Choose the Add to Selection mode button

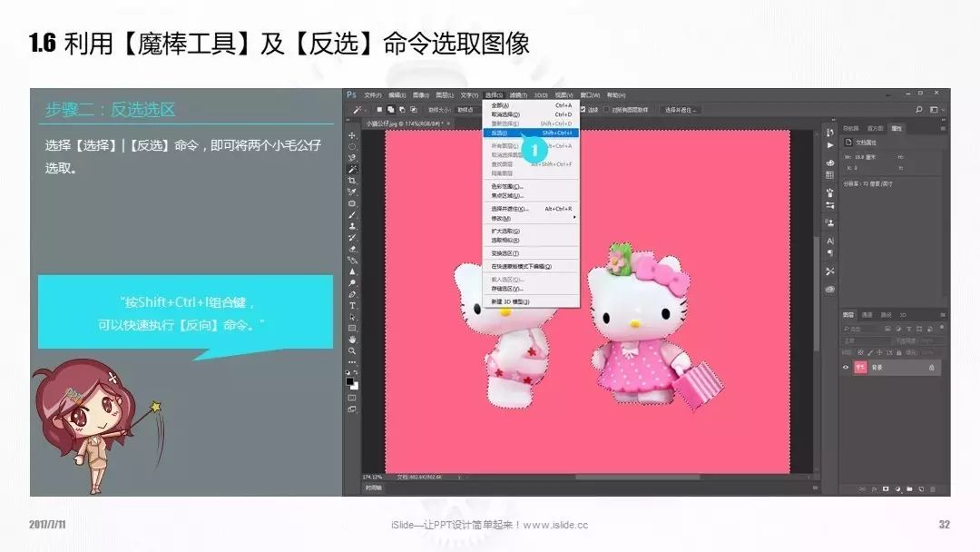click(x=390, y=109)
